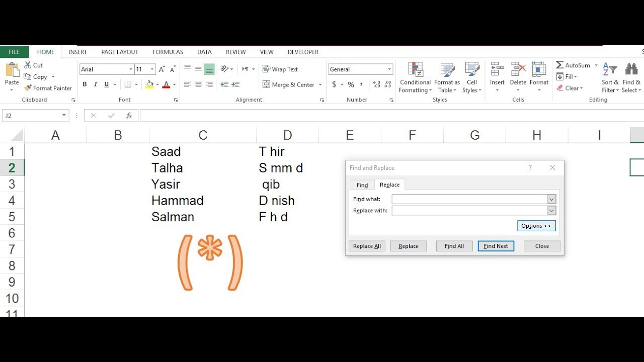
Task: Apply Percent Style number format
Action: click(x=351, y=84)
